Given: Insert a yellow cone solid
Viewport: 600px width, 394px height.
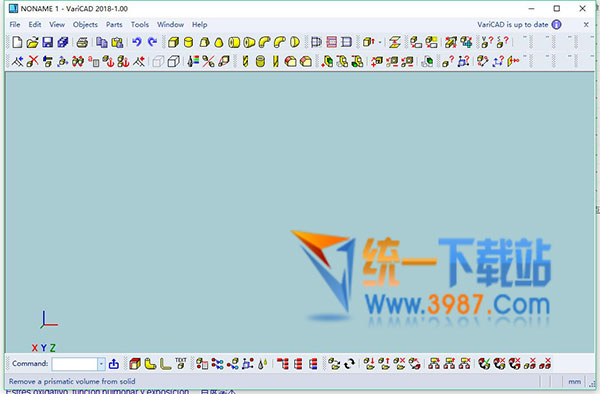Looking at the screenshot, I should pos(219,42).
